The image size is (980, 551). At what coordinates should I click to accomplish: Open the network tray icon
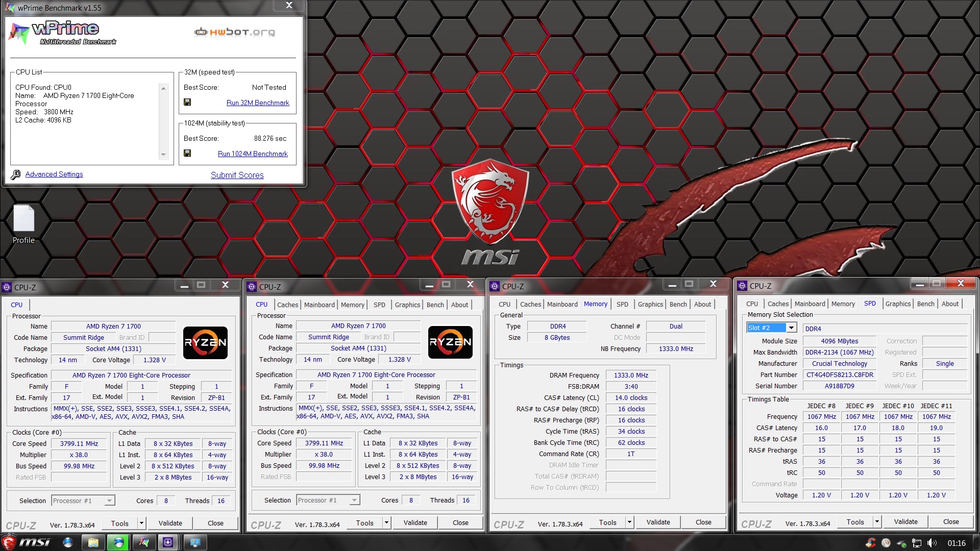tap(917, 543)
